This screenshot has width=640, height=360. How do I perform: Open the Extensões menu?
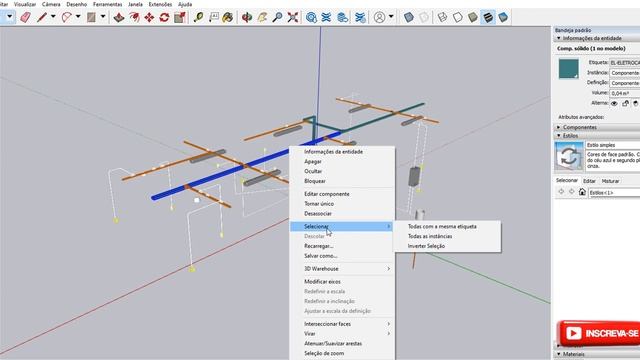tap(160, 4)
